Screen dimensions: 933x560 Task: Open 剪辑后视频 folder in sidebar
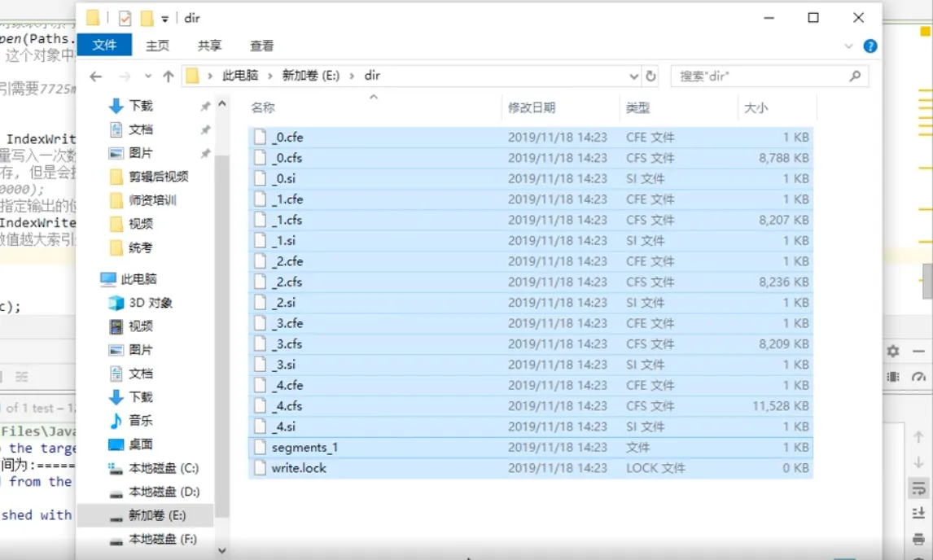[158, 177]
